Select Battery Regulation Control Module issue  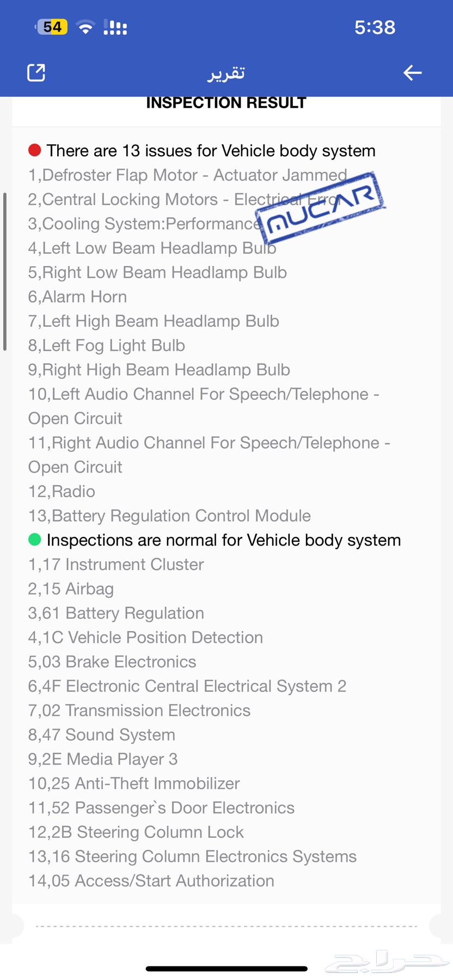click(169, 516)
